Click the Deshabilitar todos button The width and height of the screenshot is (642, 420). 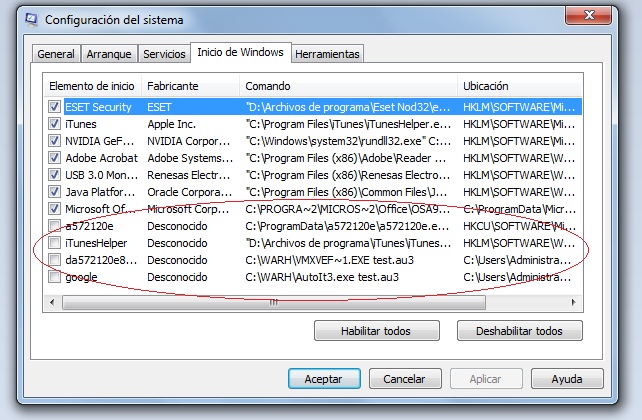click(x=519, y=331)
